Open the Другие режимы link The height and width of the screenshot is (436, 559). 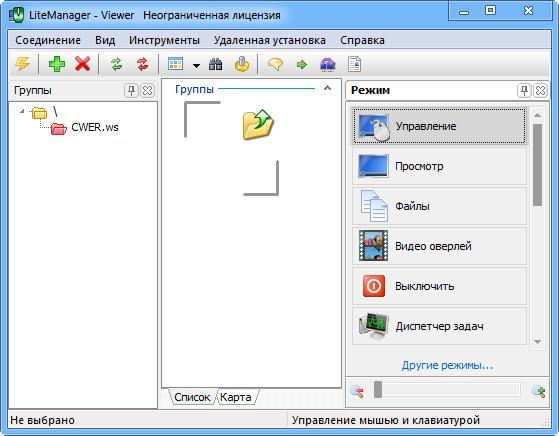click(447, 365)
